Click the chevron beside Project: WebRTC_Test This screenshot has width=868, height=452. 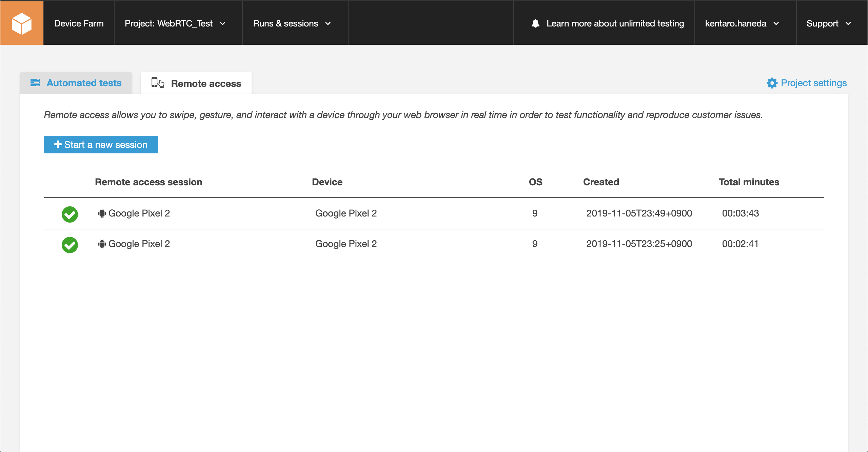click(x=222, y=24)
